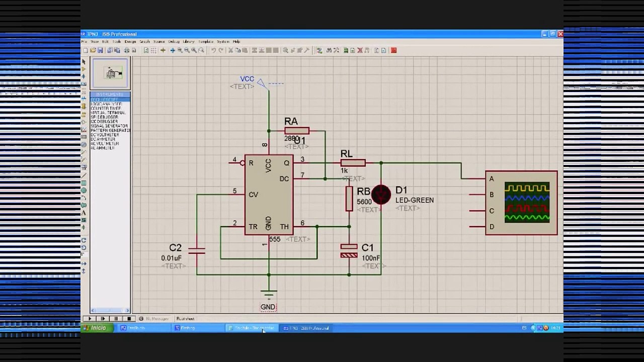Pause the running simulation
Image resolution: width=644 pixels, height=362 pixels.
116,319
